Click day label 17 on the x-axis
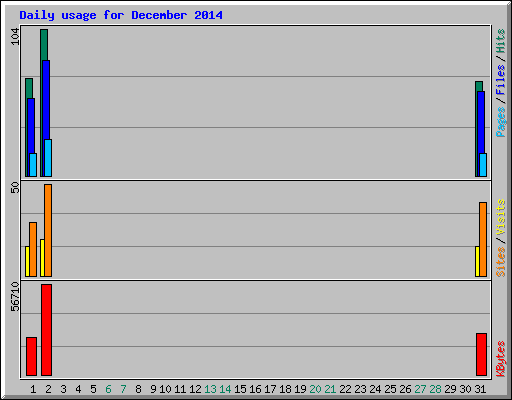 point(270,389)
